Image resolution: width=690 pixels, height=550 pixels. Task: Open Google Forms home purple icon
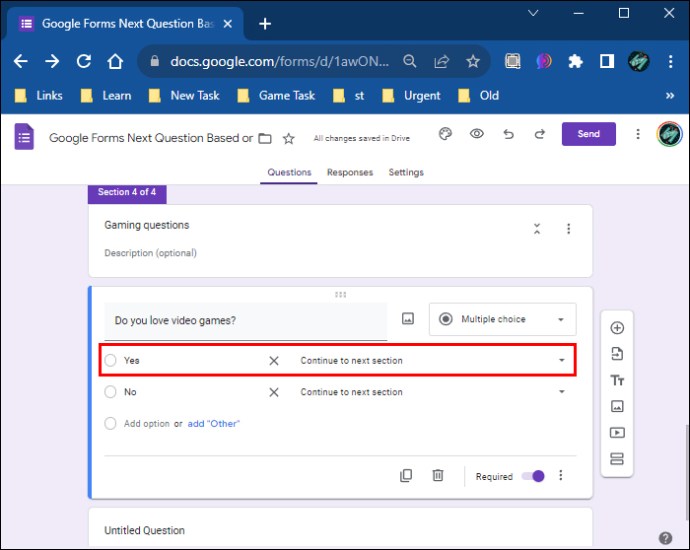(24, 137)
